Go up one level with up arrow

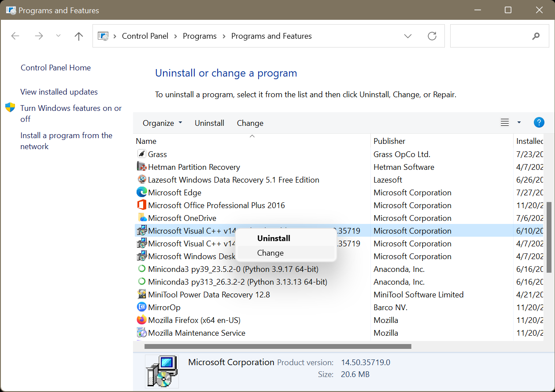point(79,36)
